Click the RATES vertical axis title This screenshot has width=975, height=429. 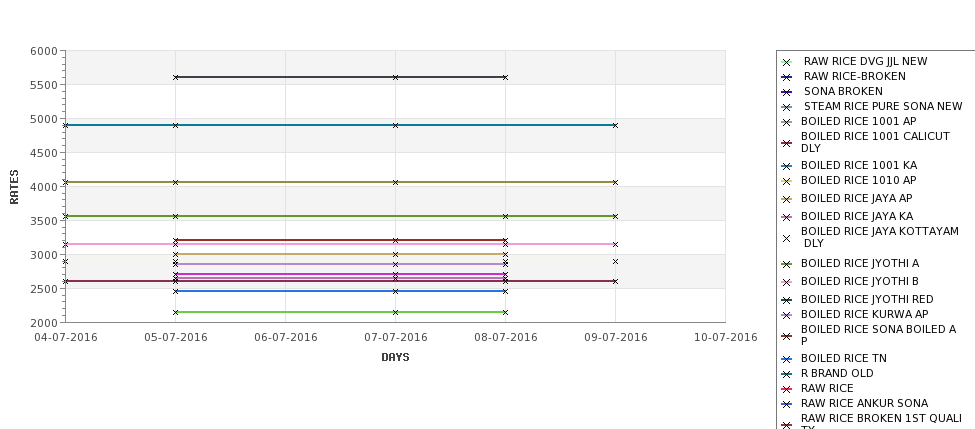click(x=14, y=187)
